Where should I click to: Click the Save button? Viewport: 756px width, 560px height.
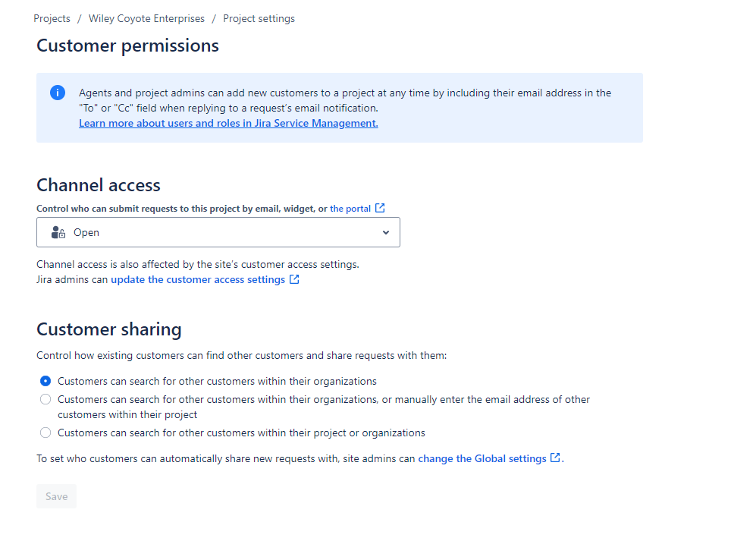click(56, 496)
